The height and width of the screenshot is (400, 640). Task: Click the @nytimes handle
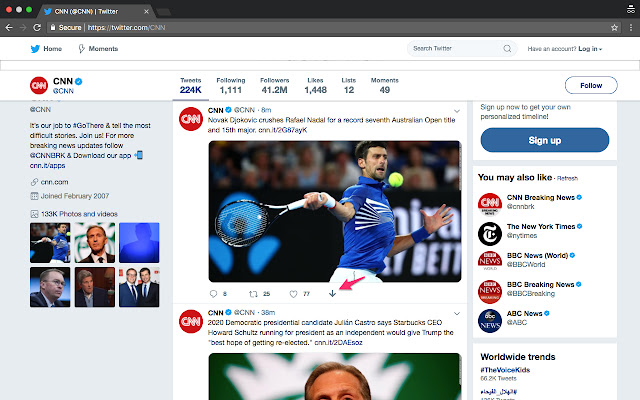tap(522, 236)
